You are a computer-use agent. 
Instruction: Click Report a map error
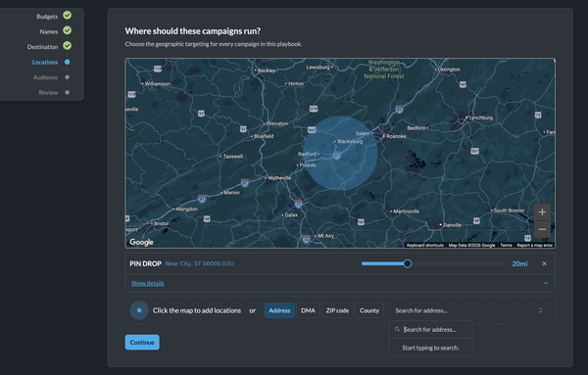534,246
